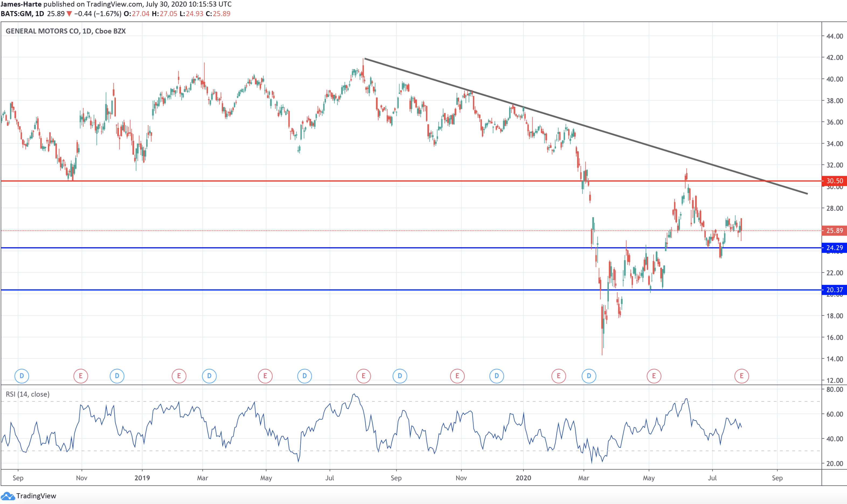Click the James-Harte author name
This screenshot has height=504, width=847.
(x=21, y=4)
